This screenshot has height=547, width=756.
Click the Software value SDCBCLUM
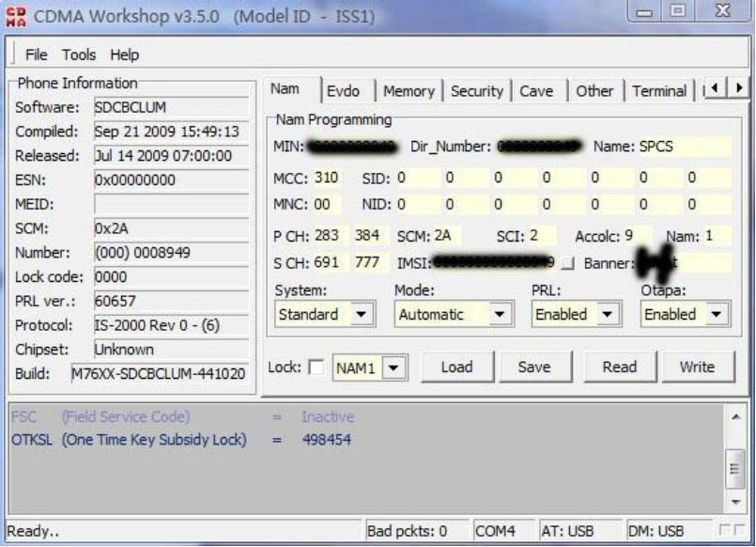point(171,107)
